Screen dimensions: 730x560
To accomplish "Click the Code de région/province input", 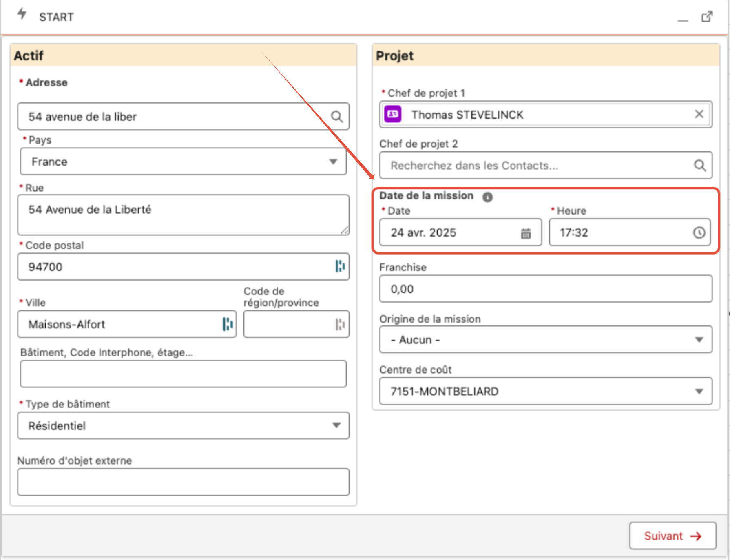I will [296, 324].
